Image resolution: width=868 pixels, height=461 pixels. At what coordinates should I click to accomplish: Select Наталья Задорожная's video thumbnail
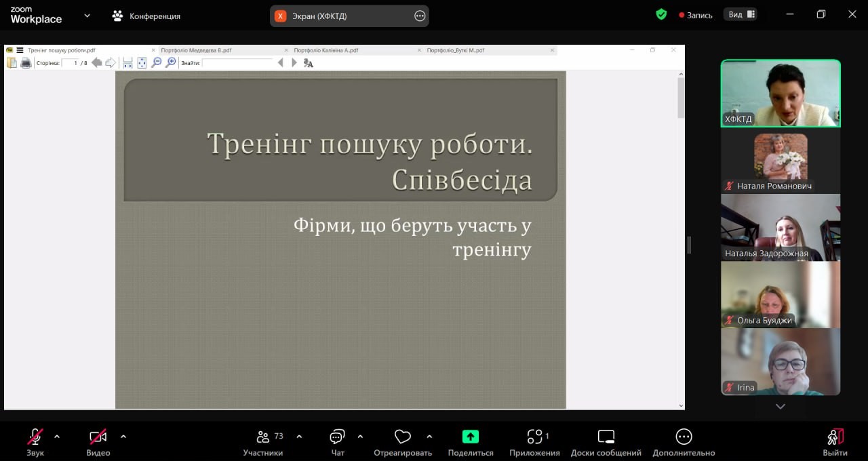(780, 228)
